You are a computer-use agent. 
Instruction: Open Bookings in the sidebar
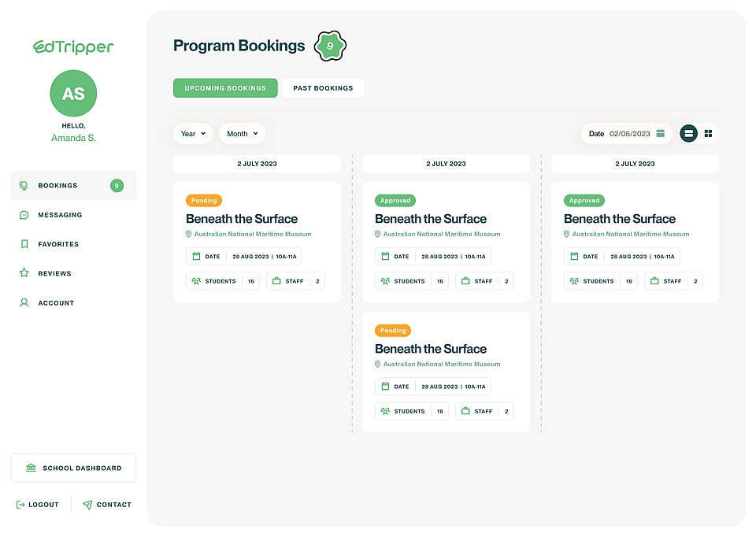pyautogui.click(x=73, y=186)
